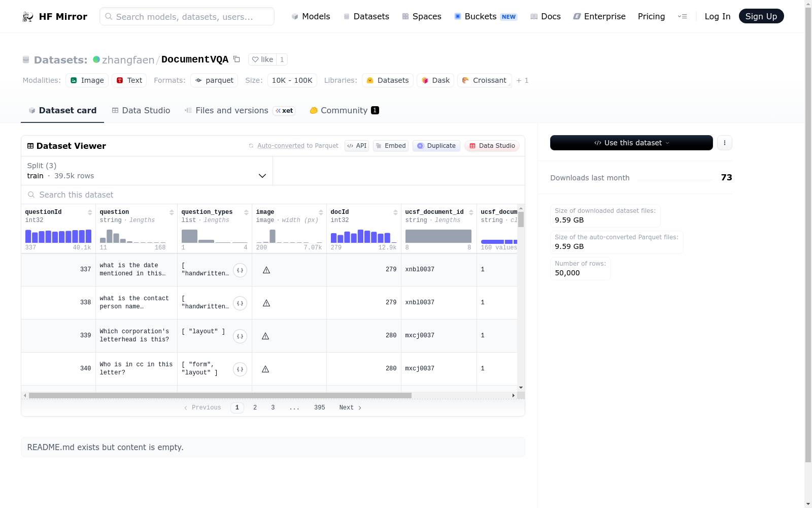Sort by the questionId column

(90, 212)
